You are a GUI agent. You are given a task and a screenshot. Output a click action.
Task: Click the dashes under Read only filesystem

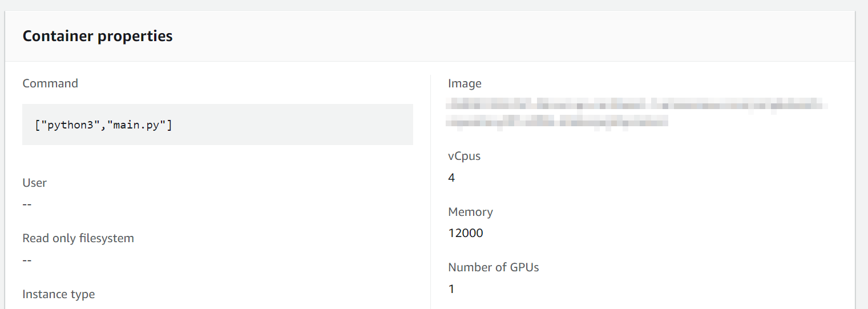pos(27,260)
